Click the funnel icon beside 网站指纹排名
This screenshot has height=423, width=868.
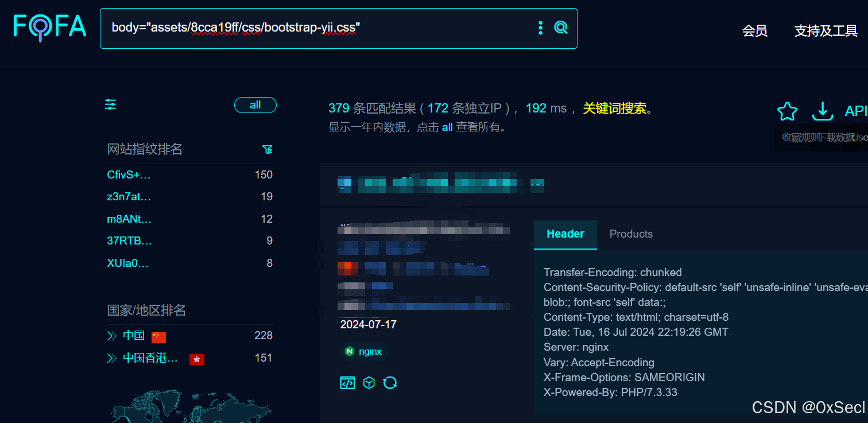click(268, 149)
